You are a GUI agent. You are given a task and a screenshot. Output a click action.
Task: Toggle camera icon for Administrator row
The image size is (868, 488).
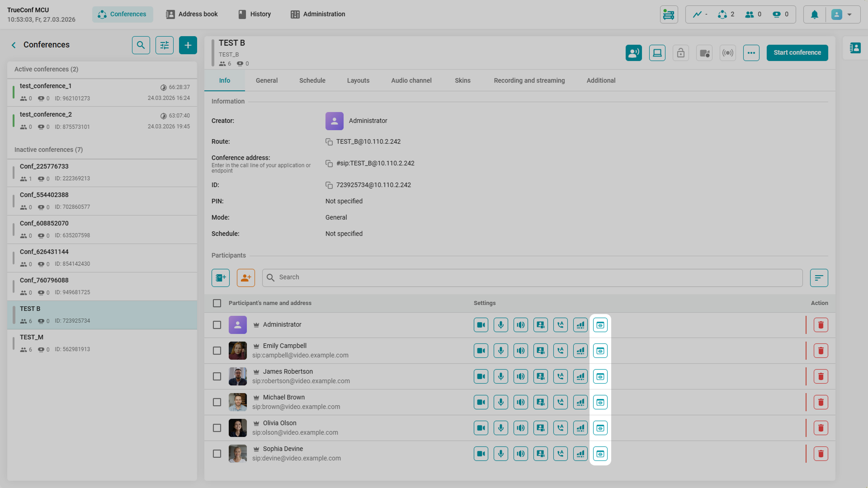481,325
